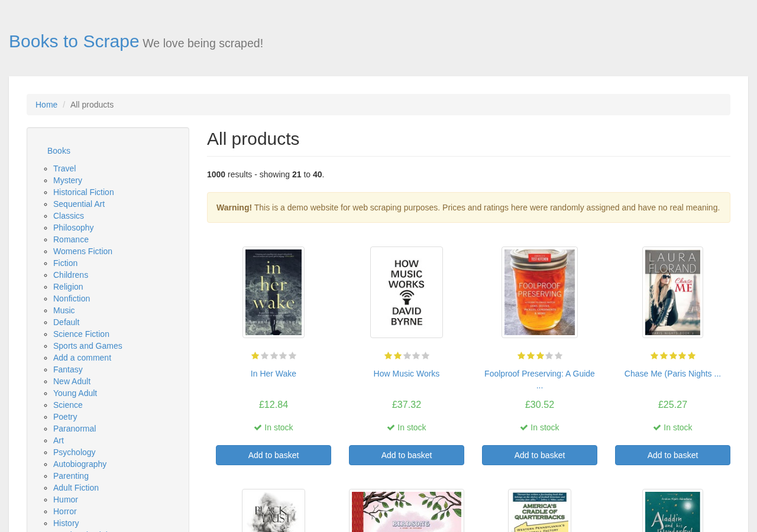The width and height of the screenshot is (757, 532).
Task: Browse the Poetry category
Action: tap(65, 417)
